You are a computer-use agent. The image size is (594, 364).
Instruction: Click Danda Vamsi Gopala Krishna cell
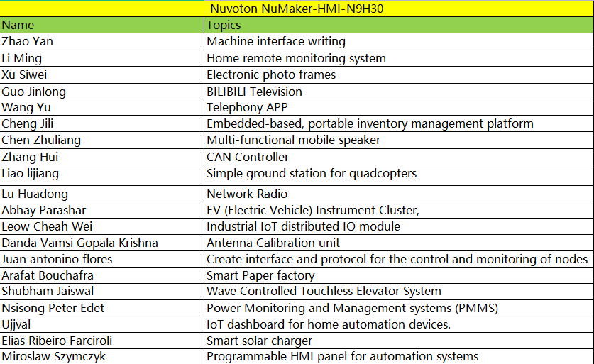coord(102,243)
